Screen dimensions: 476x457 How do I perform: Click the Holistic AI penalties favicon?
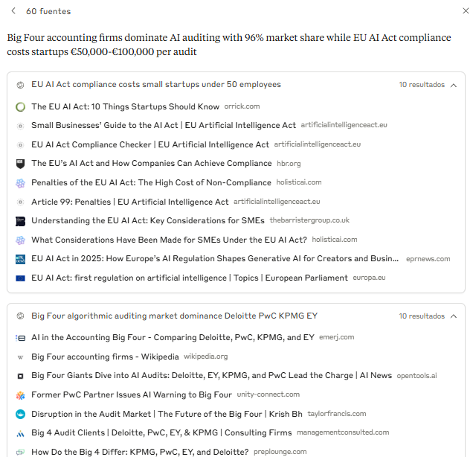pos(21,182)
